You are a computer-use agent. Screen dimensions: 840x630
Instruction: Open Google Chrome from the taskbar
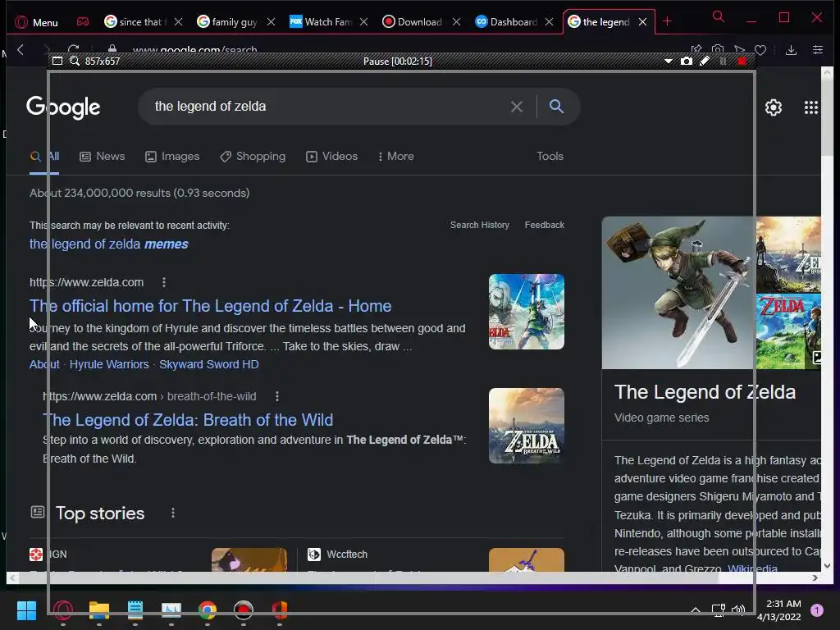(208, 609)
